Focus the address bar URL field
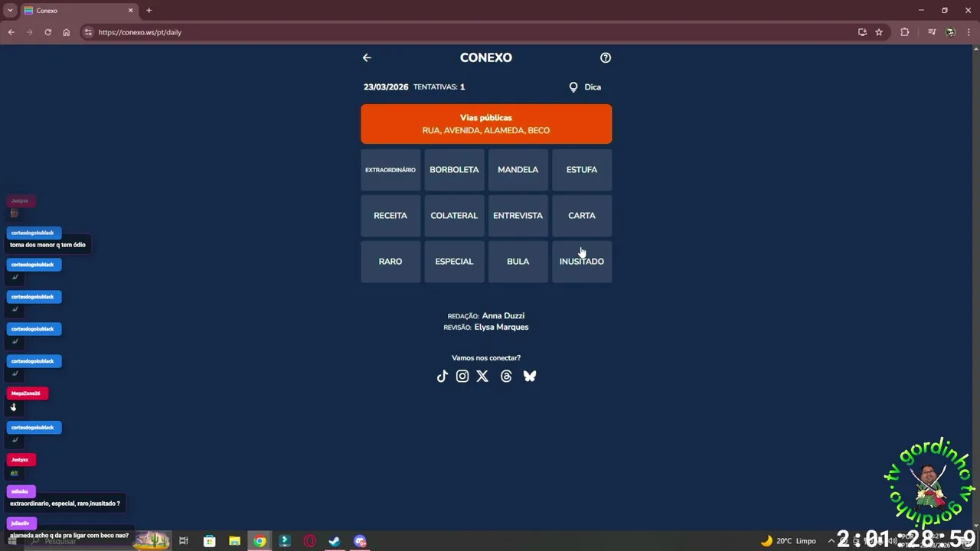980x551 pixels. (475, 32)
